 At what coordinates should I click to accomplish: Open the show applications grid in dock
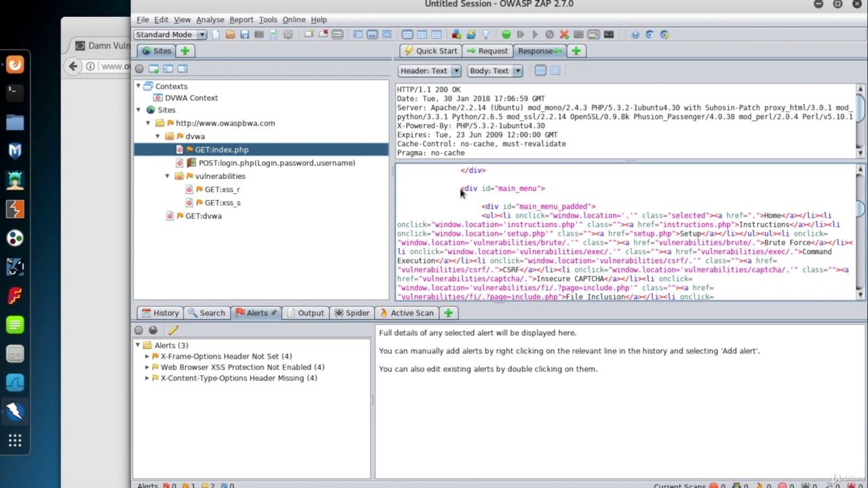(x=15, y=442)
